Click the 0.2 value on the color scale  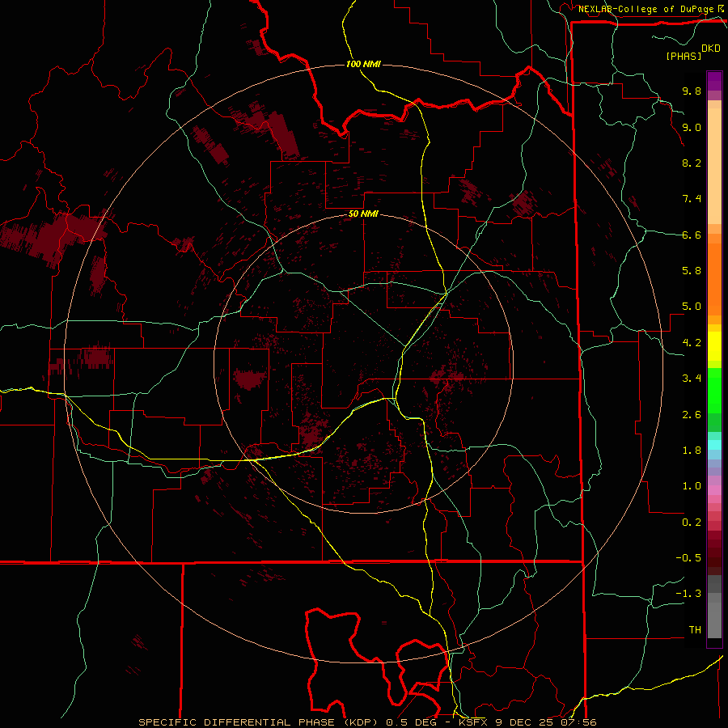(x=692, y=523)
